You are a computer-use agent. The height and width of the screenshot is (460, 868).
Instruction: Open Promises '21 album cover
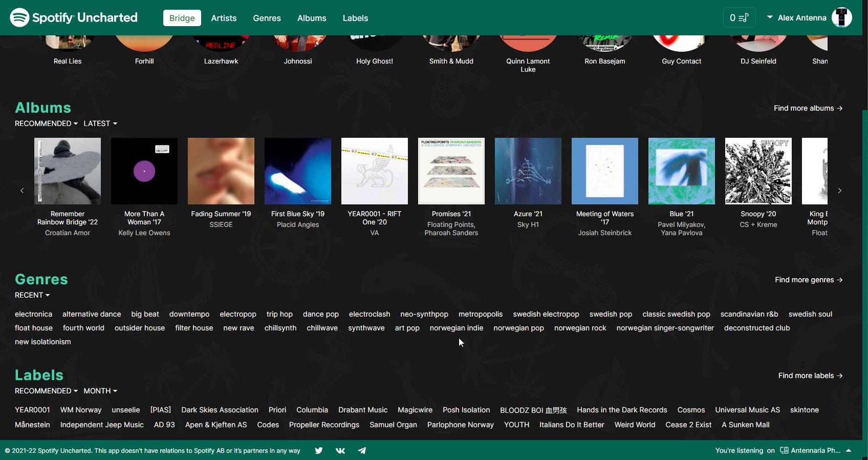point(451,171)
